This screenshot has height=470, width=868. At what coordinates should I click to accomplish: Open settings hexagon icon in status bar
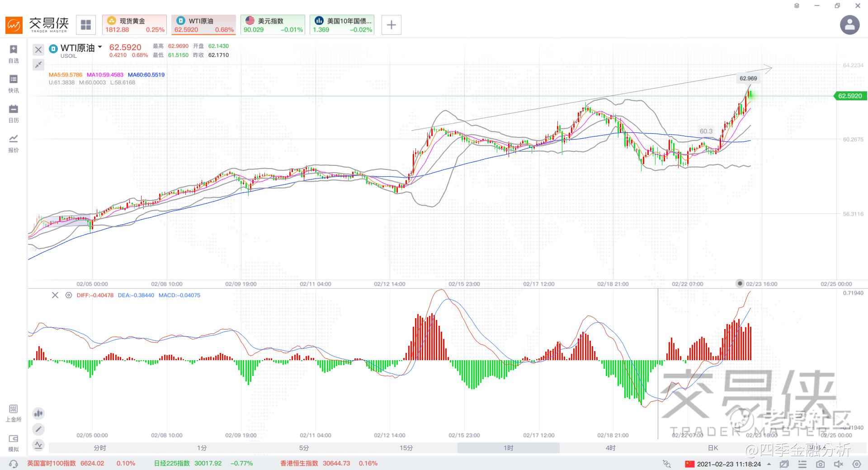click(x=856, y=464)
